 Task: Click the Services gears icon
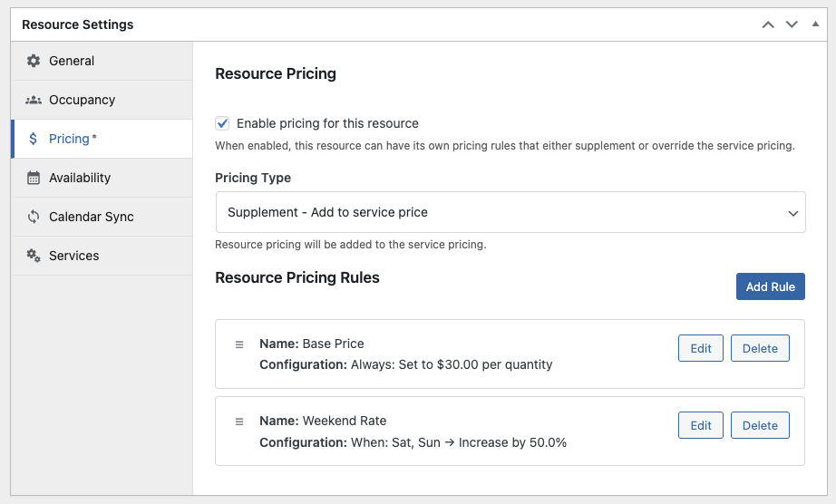click(x=34, y=256)
